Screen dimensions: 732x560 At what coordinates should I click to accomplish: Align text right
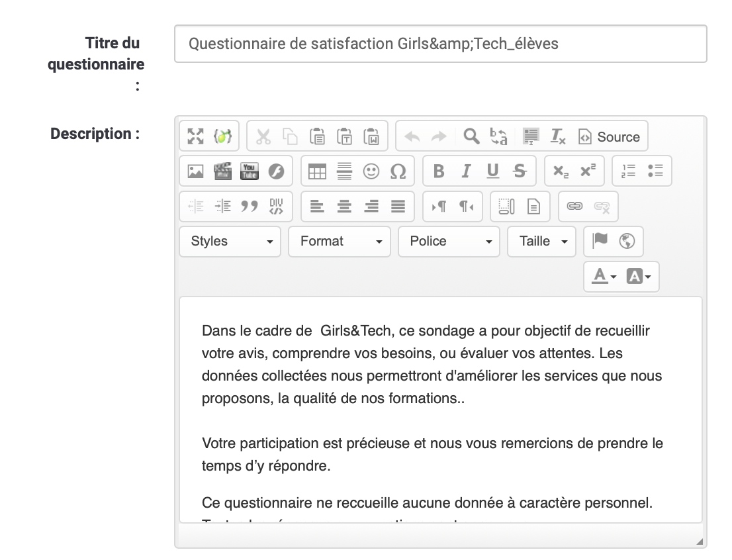tap(371, 206)
